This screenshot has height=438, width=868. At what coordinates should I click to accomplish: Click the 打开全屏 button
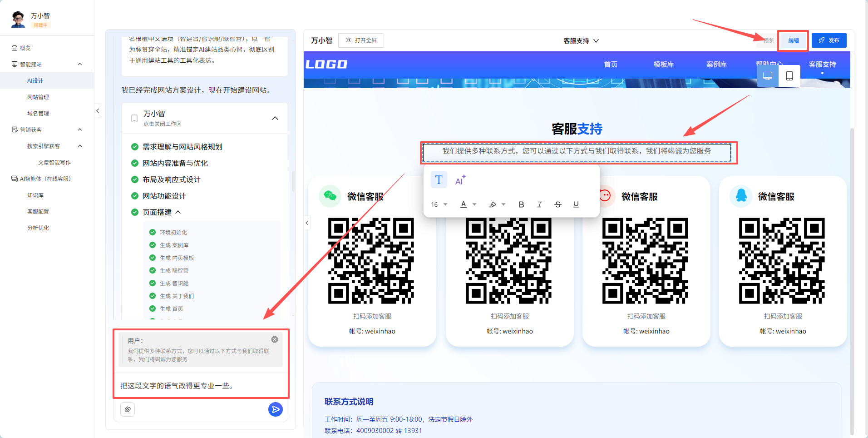[361, 40]
